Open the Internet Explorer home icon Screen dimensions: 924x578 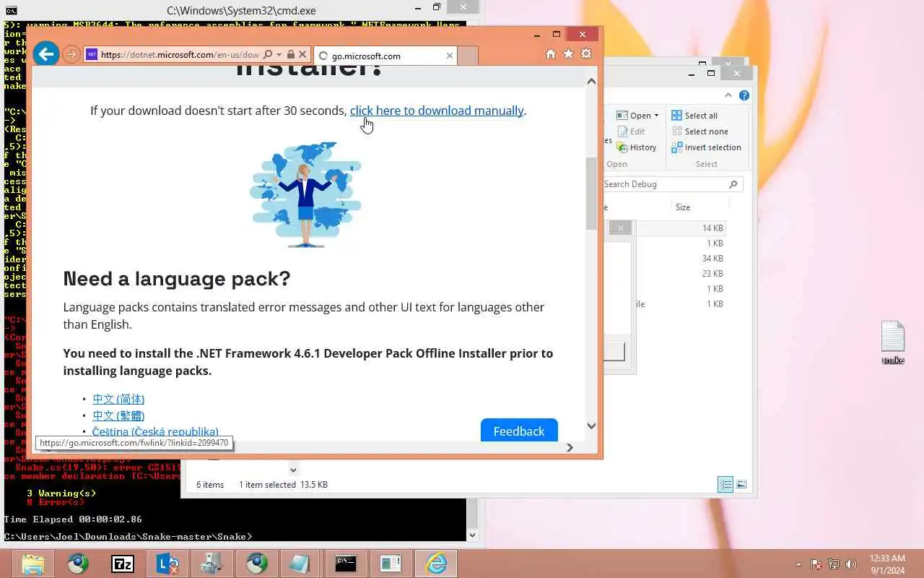[x=551, y=54]
